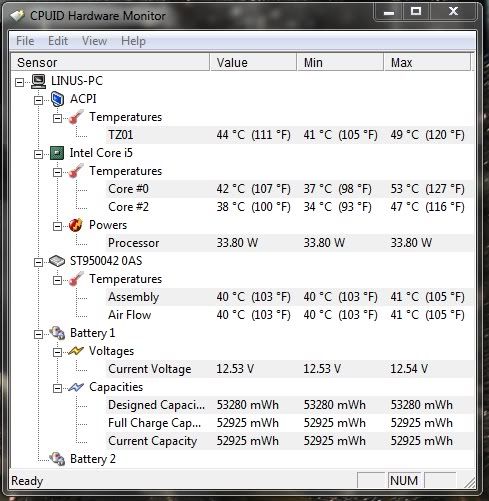Image resolution: width=489 pixels, height=501 pixels.
Task: Select the Air Flow row
Action: 290,315
